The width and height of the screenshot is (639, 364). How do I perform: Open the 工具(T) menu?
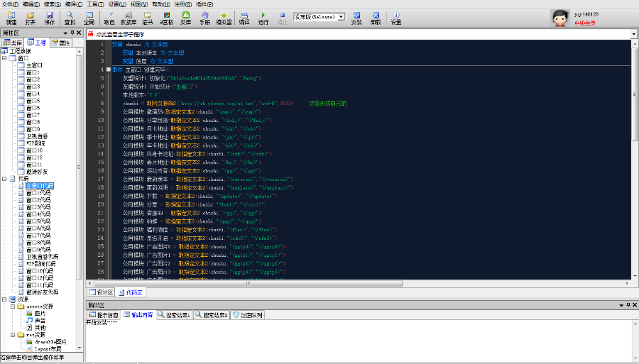95,4
